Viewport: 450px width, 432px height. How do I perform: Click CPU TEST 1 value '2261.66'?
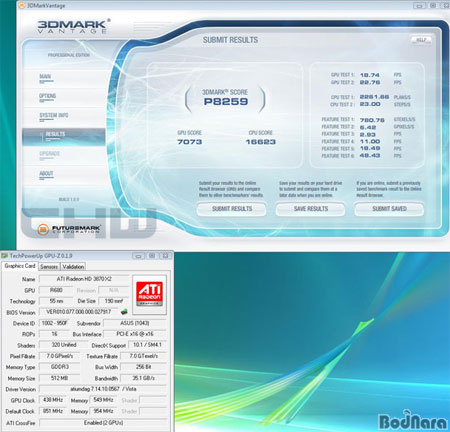coord(374,97)
